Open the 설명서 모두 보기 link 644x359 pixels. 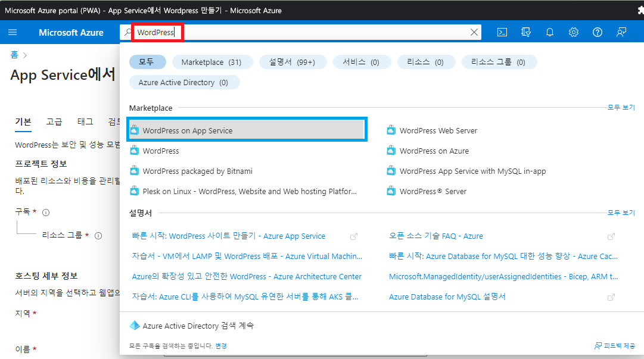click(x=621, y=213)
